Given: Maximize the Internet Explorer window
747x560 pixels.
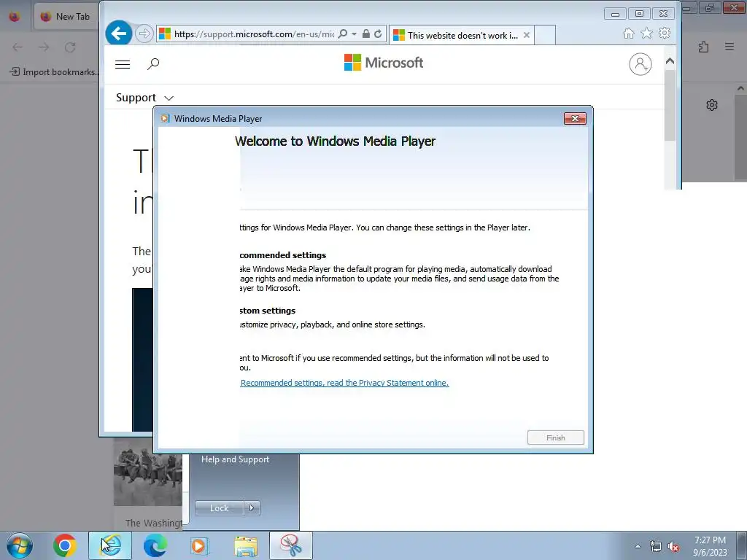Looking at the screenshot, I should click(x=639, y=13).
